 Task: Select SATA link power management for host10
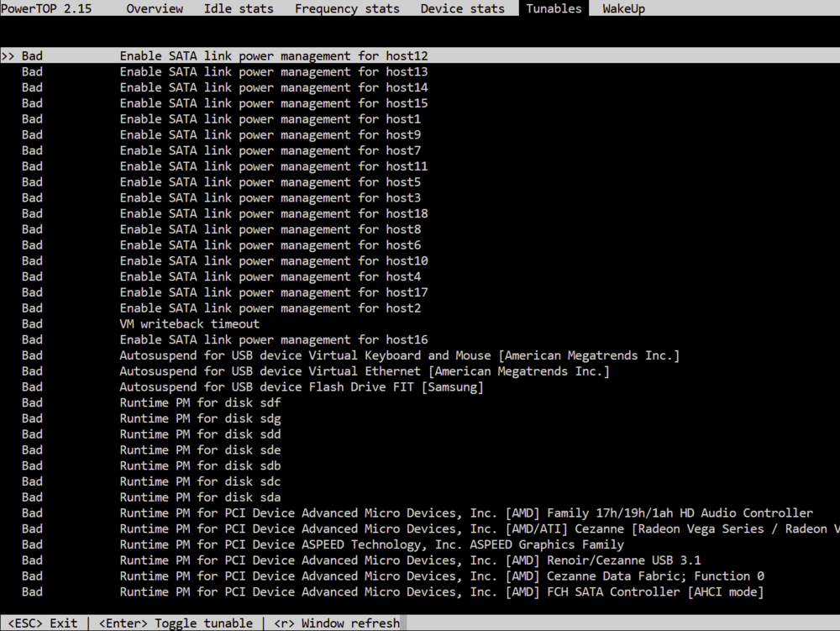point(274,260)
